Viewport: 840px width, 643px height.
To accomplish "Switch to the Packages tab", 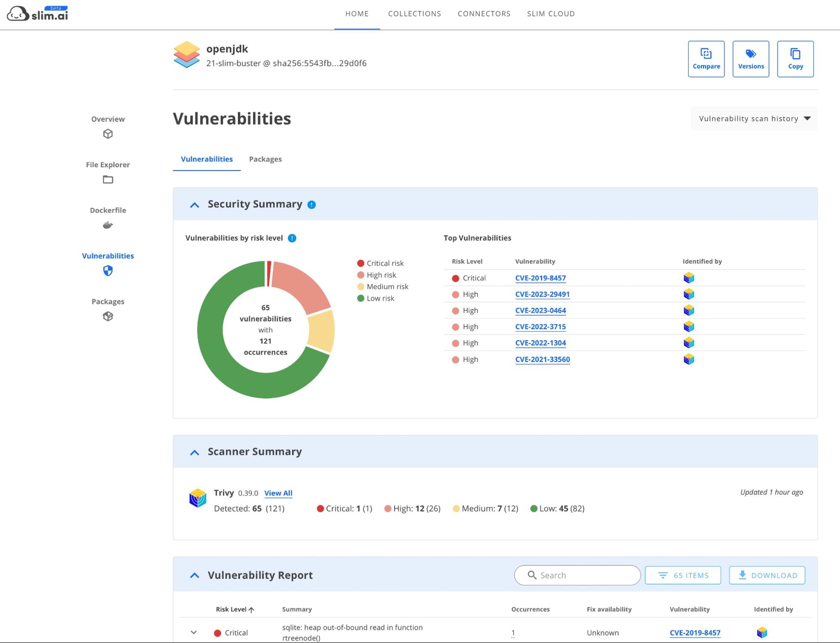I will (x=265, y=159).
